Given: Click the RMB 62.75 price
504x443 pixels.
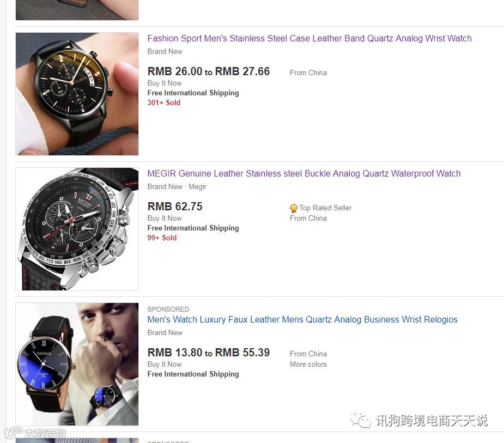Looking at the screenshot, I should click(x=175, y=207).
